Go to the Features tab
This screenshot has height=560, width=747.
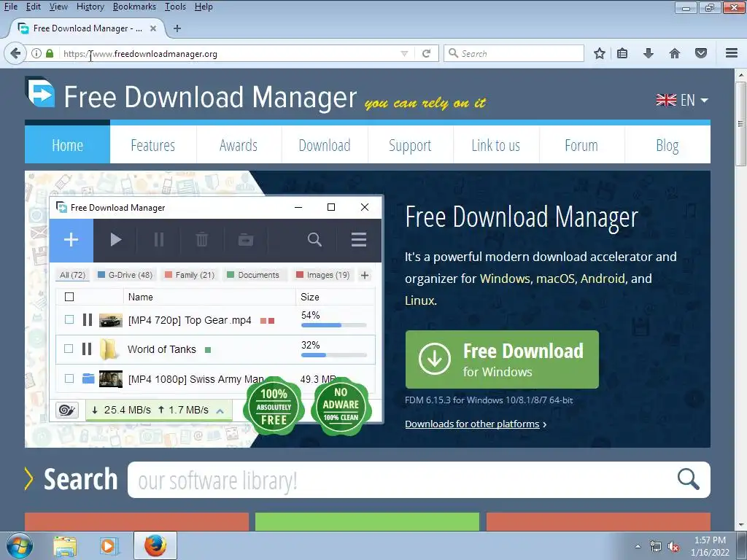tap(153, 145)
